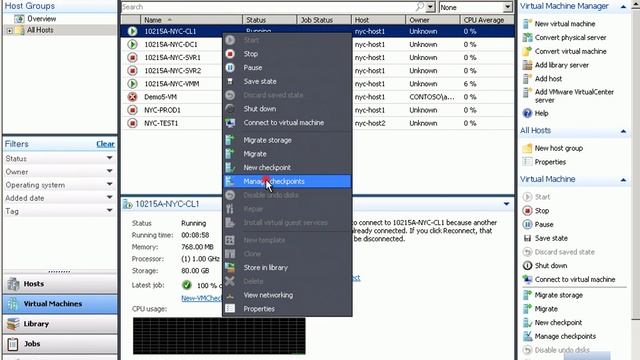Click the Jobs clipboard icon

13,344
